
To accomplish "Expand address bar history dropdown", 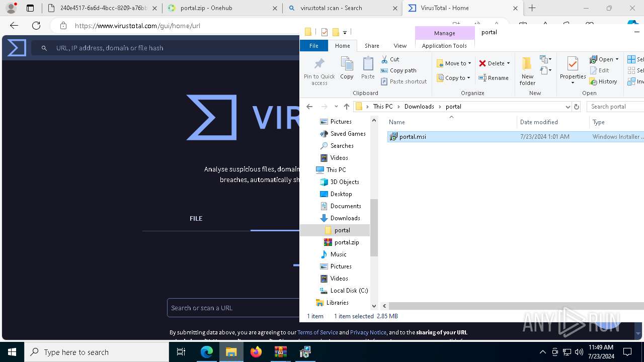I will (568, 107).
